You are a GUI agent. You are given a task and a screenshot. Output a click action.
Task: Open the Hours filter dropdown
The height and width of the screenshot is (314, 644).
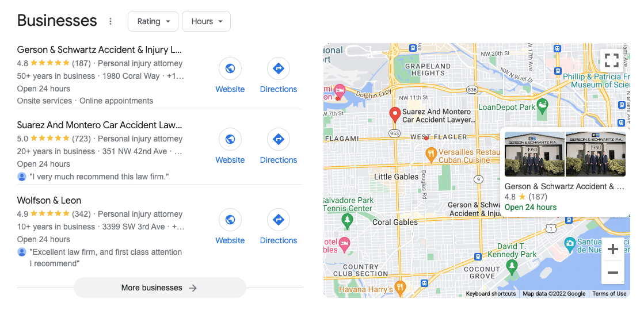pos(206,21)
